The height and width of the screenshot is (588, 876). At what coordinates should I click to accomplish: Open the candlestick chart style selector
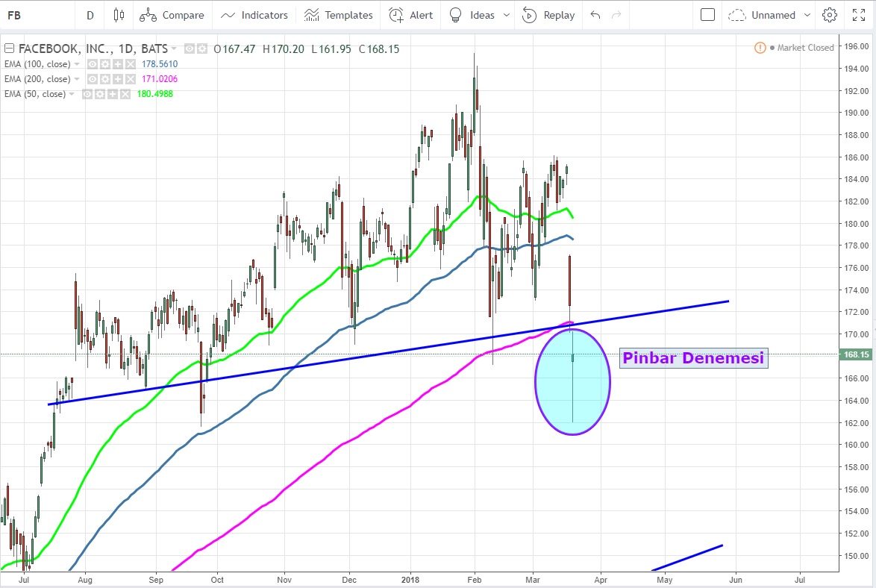119,15
